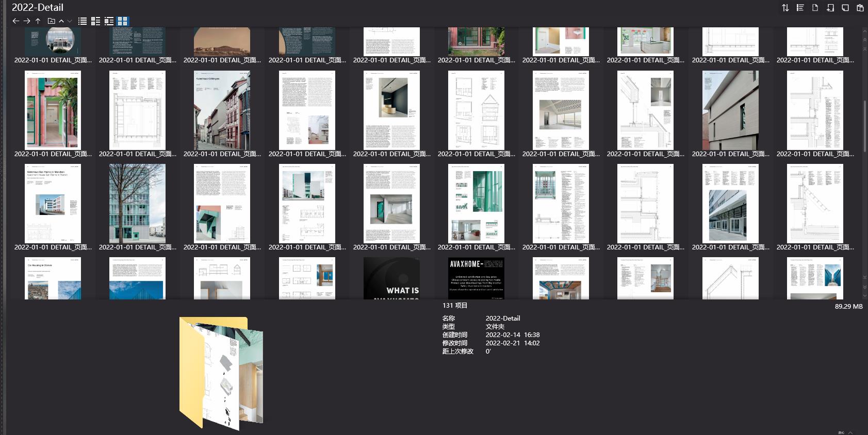Click the dashed page selection icon
The height and width of the screenshot is (435, 868).
815,8
